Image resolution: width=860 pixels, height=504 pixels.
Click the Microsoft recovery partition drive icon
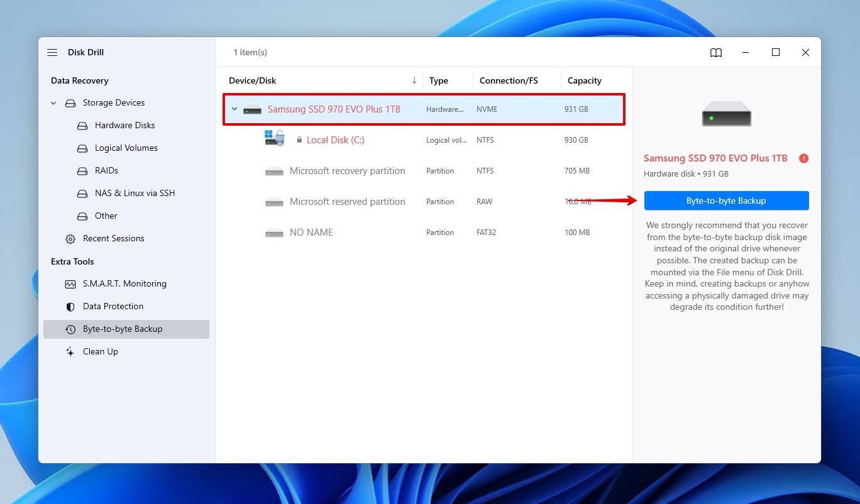point(274,171)
